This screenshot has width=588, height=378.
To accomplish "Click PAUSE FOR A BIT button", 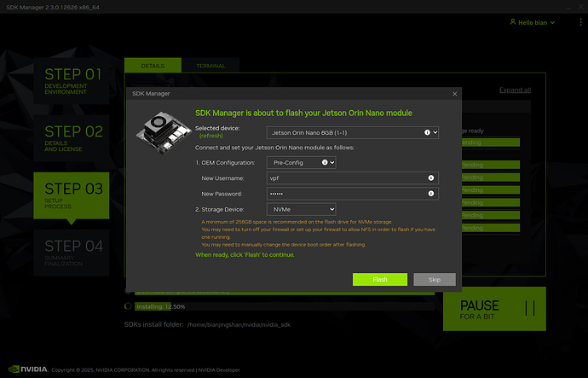I will 494,309.
